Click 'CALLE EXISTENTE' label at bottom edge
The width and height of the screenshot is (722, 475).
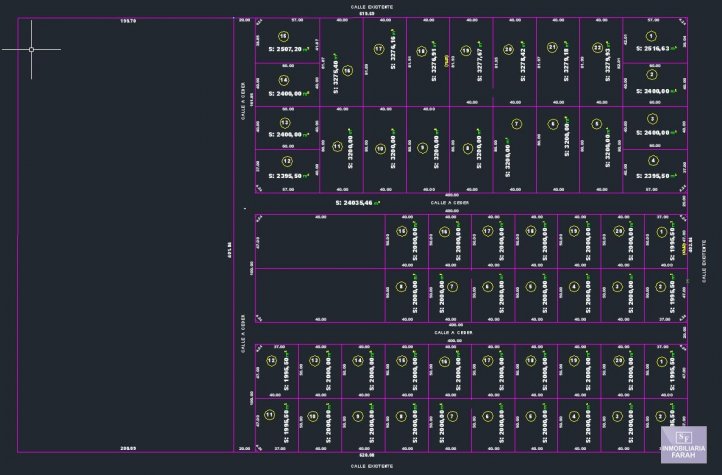(372, 466)
